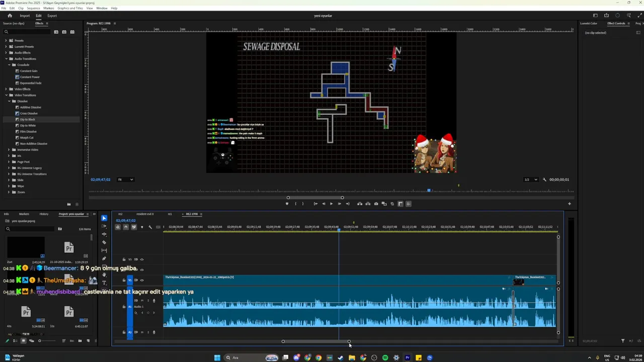
Task: Select the Ripple Edit tool
Action: tap(104, 234)
